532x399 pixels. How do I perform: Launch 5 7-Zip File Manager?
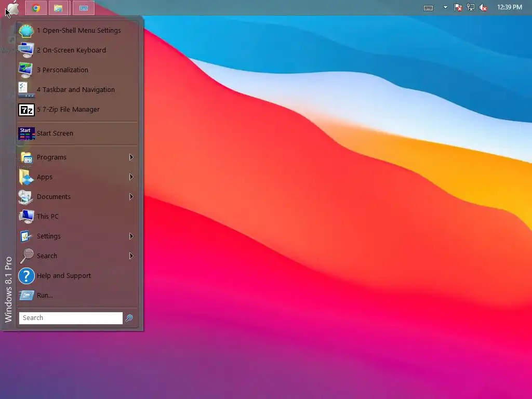pos(78,110)
